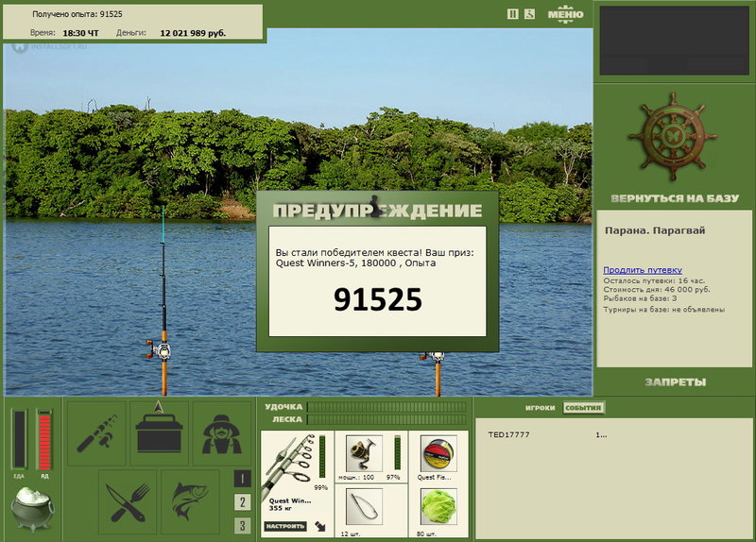The image size is (756, 542).
Task: Switch to rod setup slot 1
Action: [243, 479]
